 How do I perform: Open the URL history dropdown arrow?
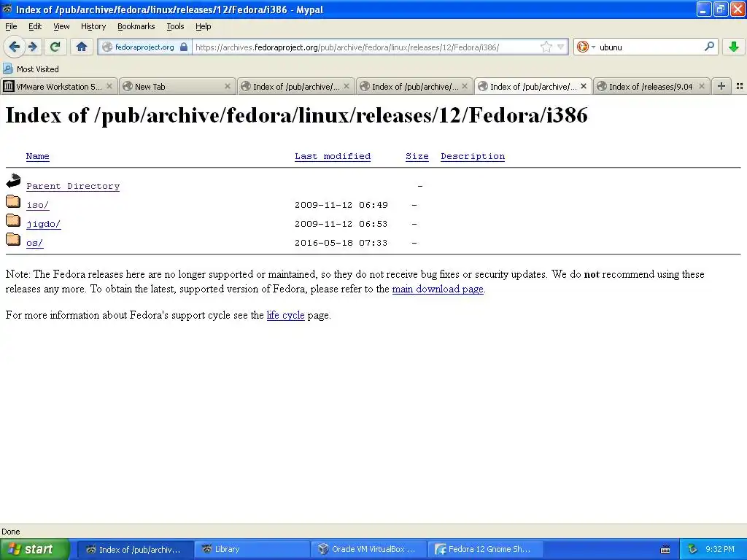561,47
